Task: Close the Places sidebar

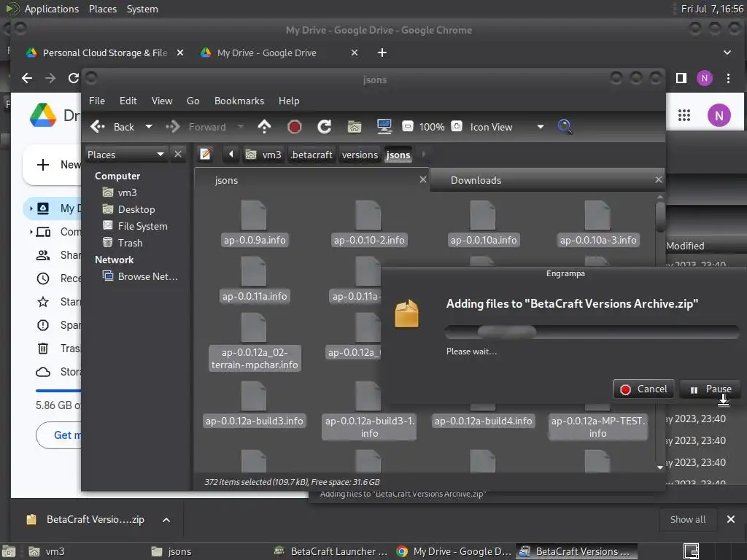Action: tap(178, 155)
